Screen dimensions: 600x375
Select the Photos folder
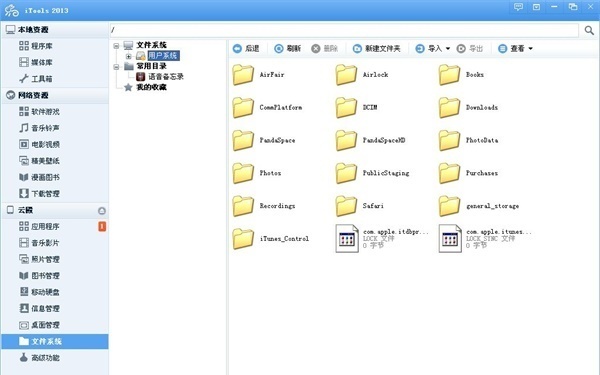point(257,173)
